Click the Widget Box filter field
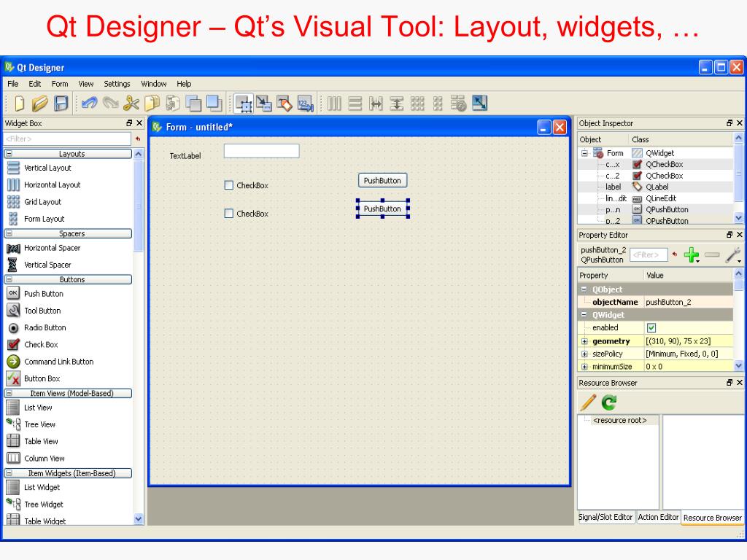747x560 pixels. coord(67,139)
